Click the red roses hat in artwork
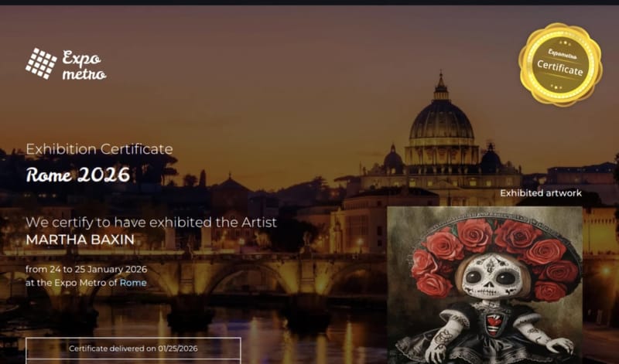 click(495, 241)
